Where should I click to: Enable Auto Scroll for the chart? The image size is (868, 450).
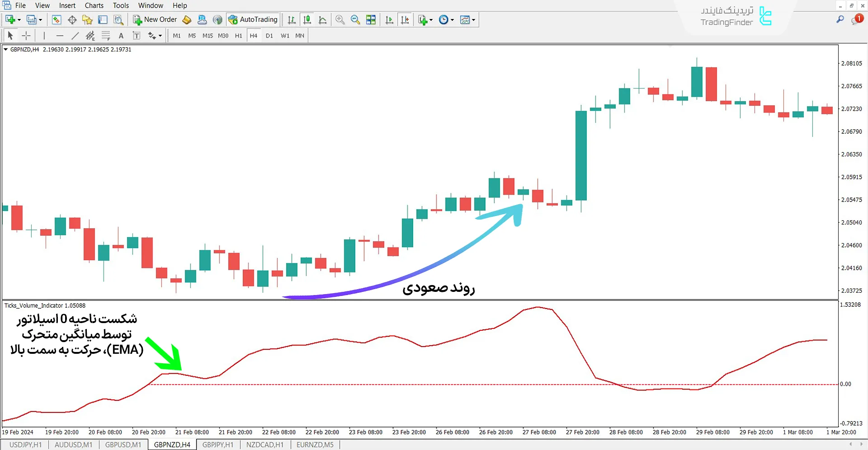click(x=389, y=19)
